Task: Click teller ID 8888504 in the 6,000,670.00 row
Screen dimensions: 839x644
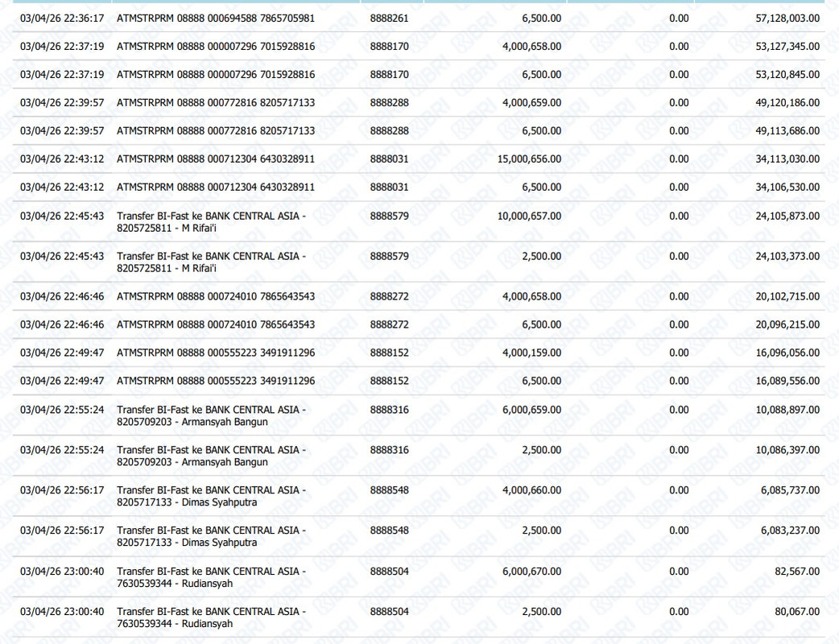Action: click(x=389, y=572)
